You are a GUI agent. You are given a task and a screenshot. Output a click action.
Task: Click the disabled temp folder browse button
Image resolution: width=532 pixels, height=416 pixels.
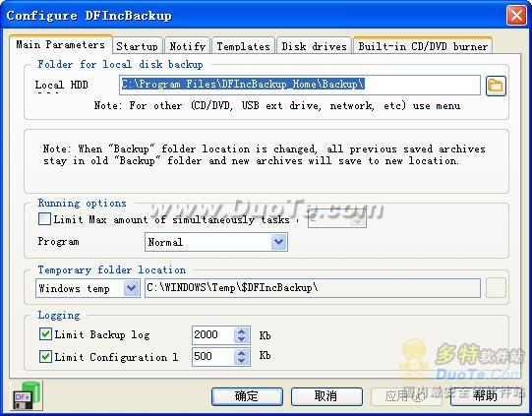point(496,288)
